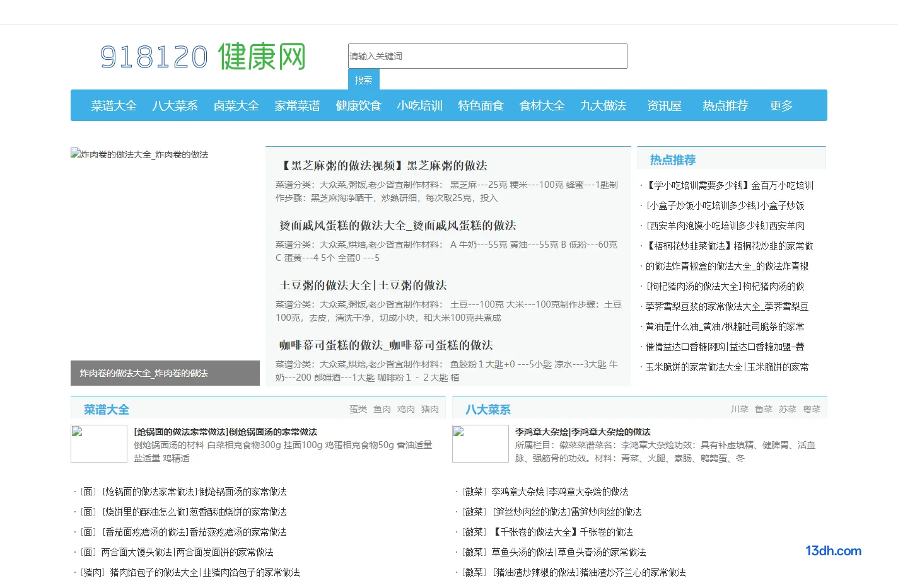Select 资讯屋 in the nav bar
Screen dimensions: 898x588
[664, 106]
